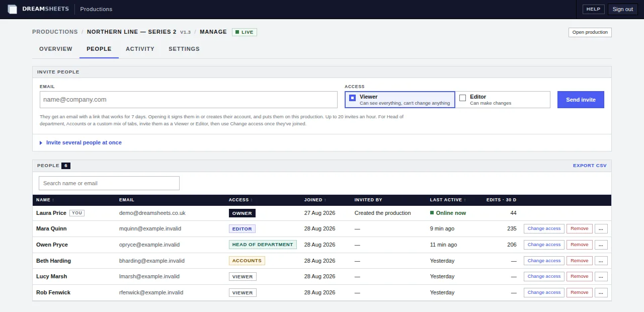Click the YOU tag beside Laura Price
This screenshot has width=644, height=312.
pyautogui.click(x=77, y=213)
